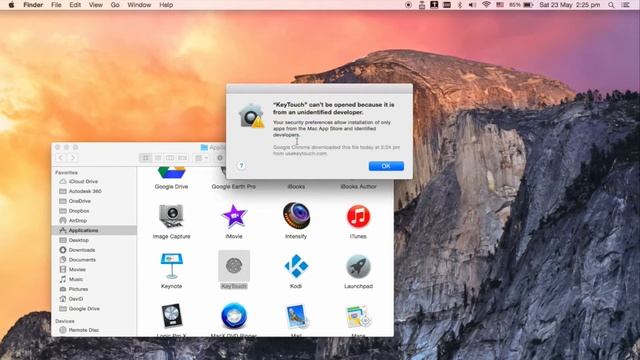Click OK in the KeyTouch warning dialog

[386, 166]
